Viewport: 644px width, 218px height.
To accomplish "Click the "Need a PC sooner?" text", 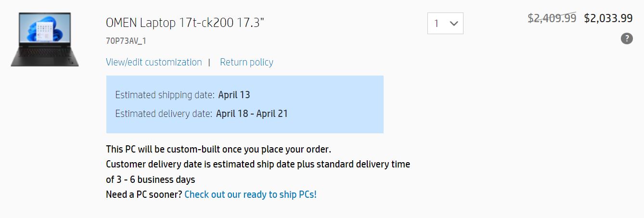I will point(144,194).
